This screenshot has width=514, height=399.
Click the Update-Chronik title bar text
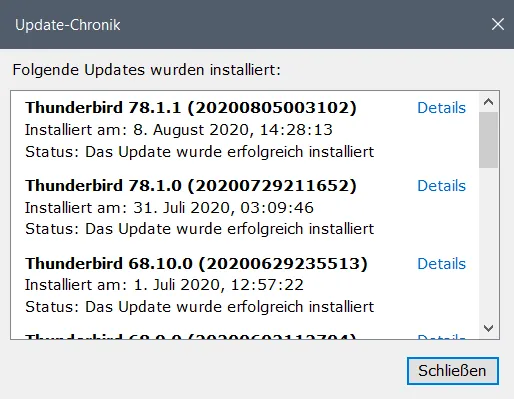coord(68,25)
